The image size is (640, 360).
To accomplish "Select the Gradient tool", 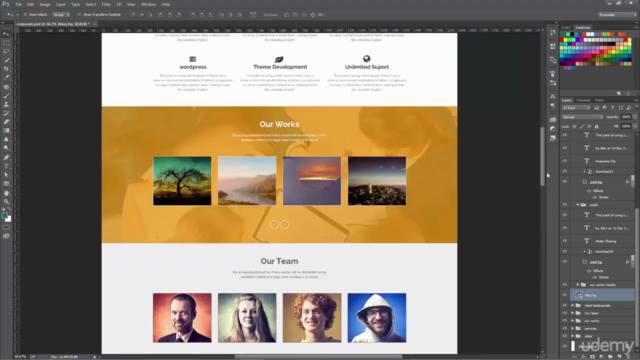I will [6, 131].
